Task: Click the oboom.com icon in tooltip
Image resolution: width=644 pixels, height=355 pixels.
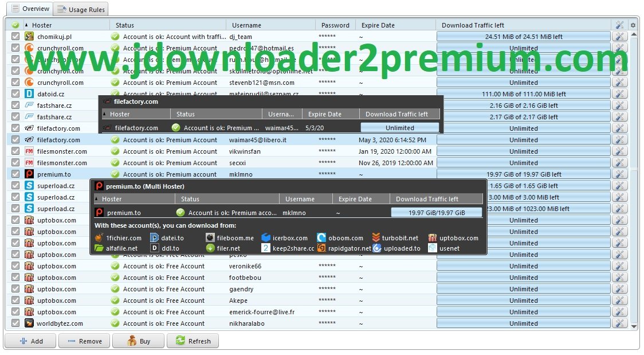Action: click(x=321, y=238)
